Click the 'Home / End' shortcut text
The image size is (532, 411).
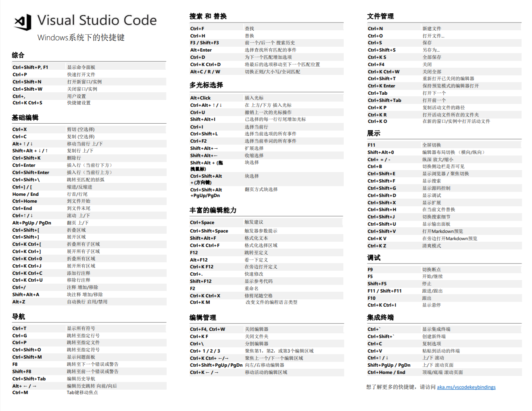[x=25, y=194]
